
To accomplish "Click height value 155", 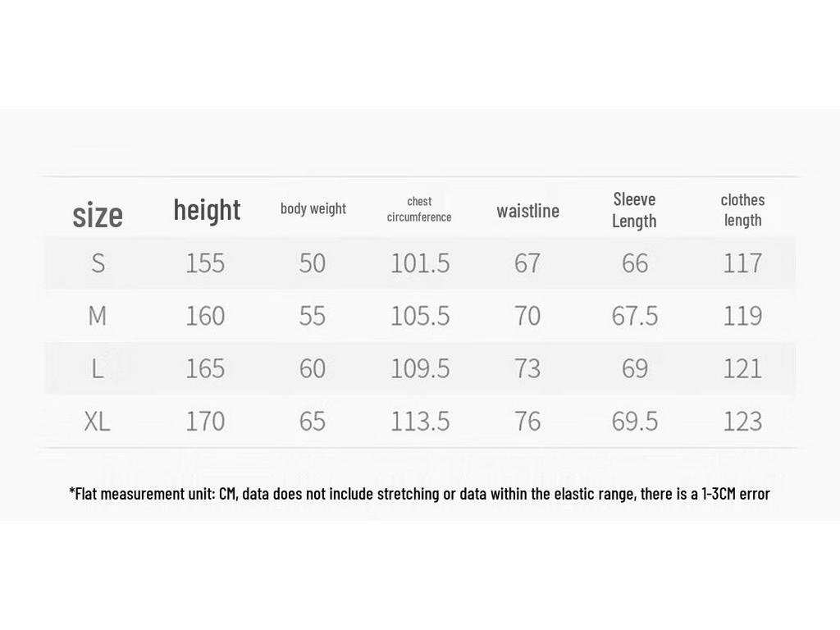I will (205, 262).
